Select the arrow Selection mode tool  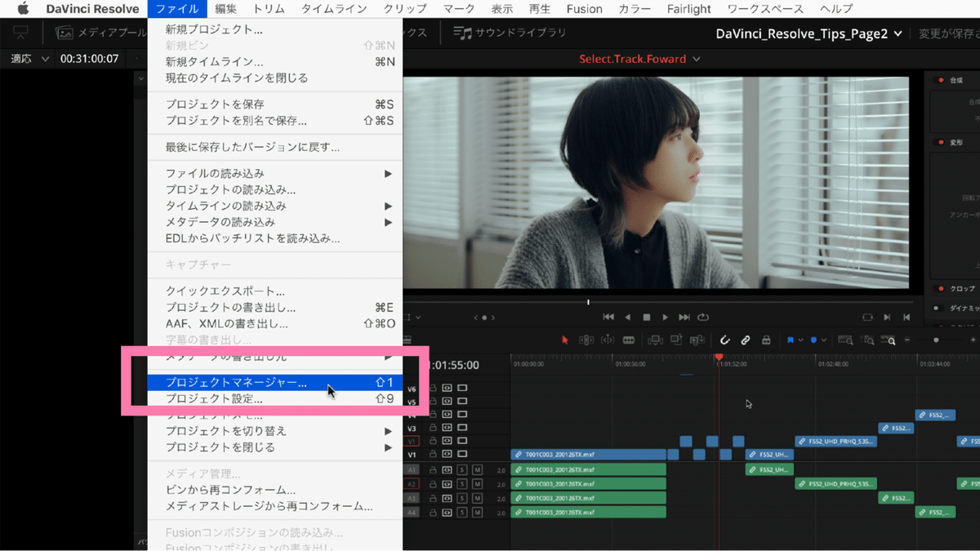565,340
